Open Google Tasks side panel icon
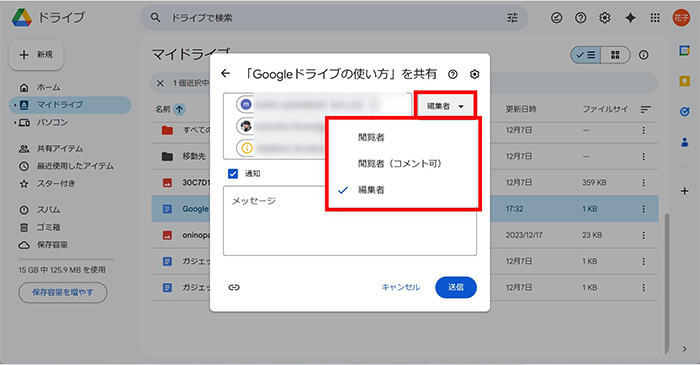 point(684,112)
